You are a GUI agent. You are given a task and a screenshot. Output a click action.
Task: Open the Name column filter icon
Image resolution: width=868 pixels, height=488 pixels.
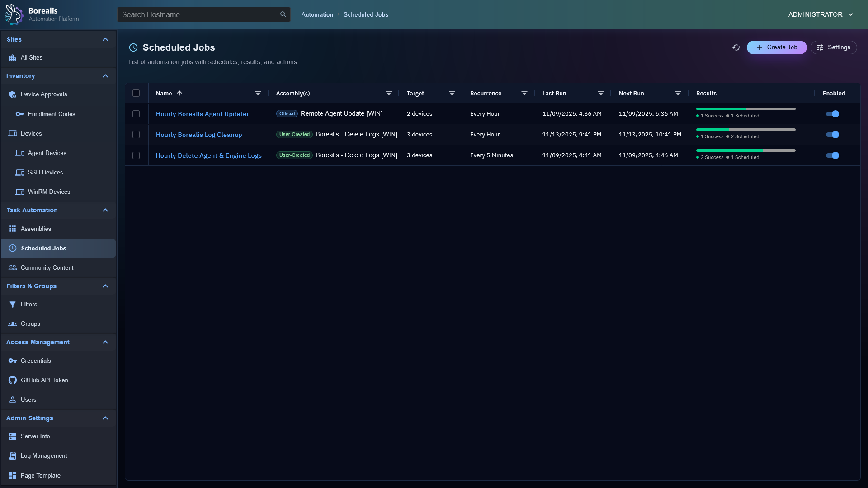coord(258,93)
